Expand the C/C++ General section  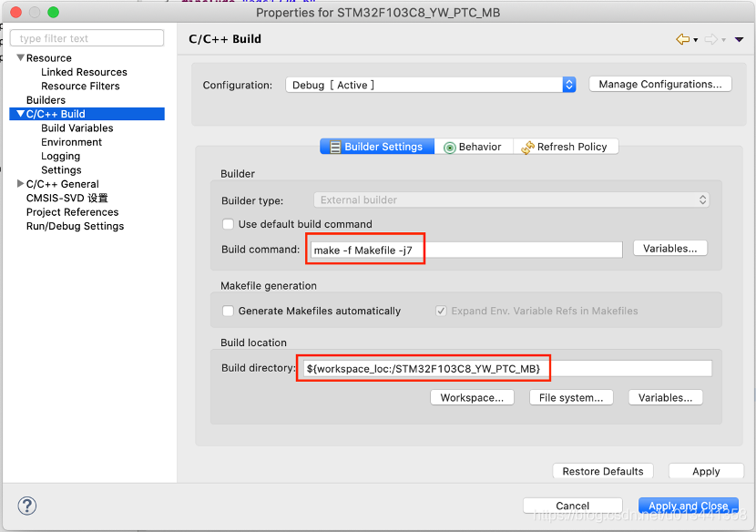click(x=20, y=183)
